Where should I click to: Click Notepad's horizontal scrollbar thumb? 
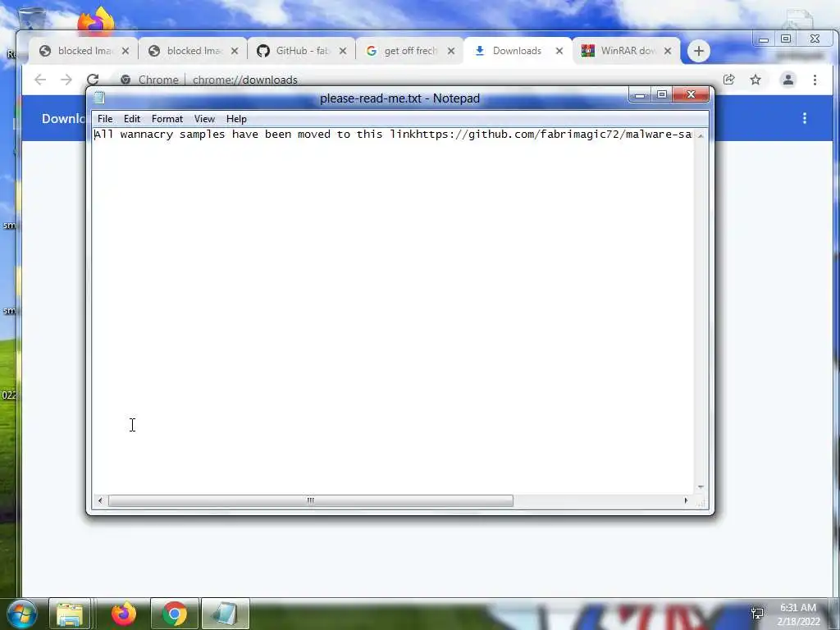point(311,500)
